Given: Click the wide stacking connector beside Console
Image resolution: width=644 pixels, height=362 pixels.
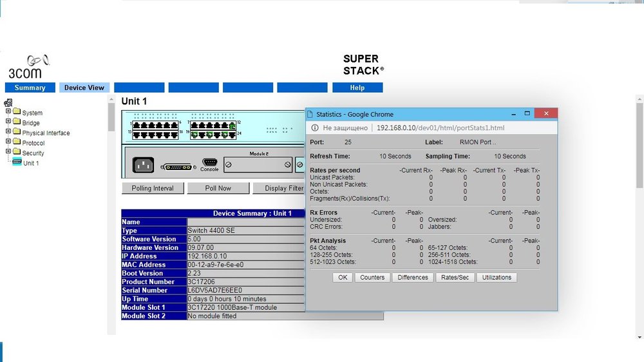Looking at the screenshot, I should click(177, 166).
